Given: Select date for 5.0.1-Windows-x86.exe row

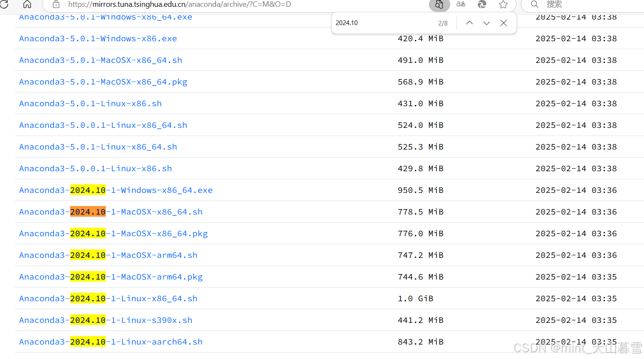Looking at the screenshot, I should coord(576,39).
